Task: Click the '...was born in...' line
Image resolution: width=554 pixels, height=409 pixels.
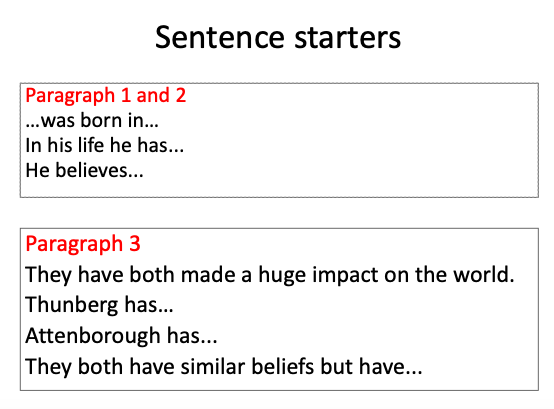Action: (92, 120)
